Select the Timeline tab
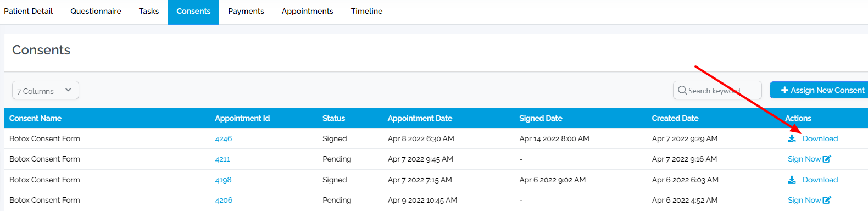 pyautogui.click(x=366, y=11)
